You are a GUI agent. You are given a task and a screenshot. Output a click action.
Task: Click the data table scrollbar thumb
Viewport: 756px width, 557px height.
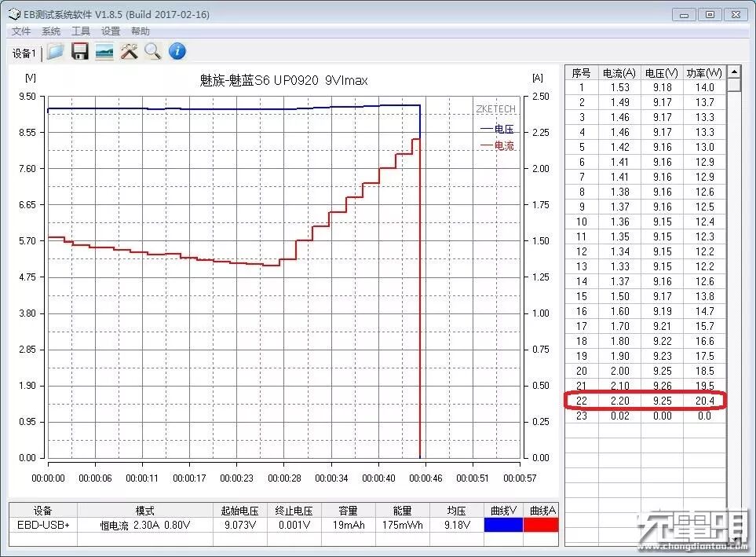click(734, 85)
